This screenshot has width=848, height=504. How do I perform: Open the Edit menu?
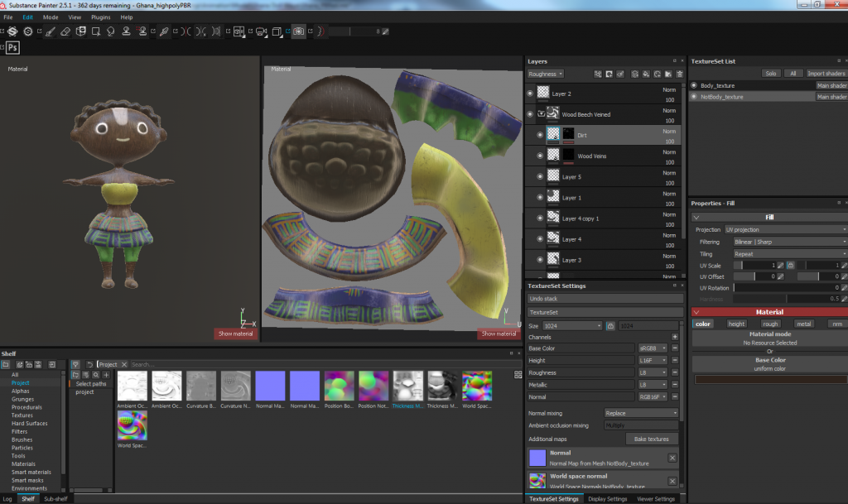(27, 17)
